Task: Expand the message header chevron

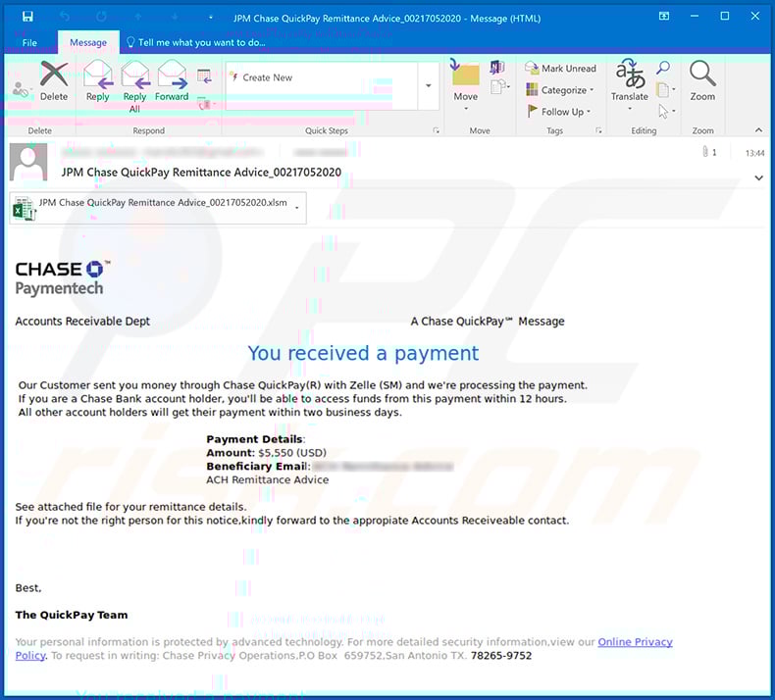Action: (758, 177)
